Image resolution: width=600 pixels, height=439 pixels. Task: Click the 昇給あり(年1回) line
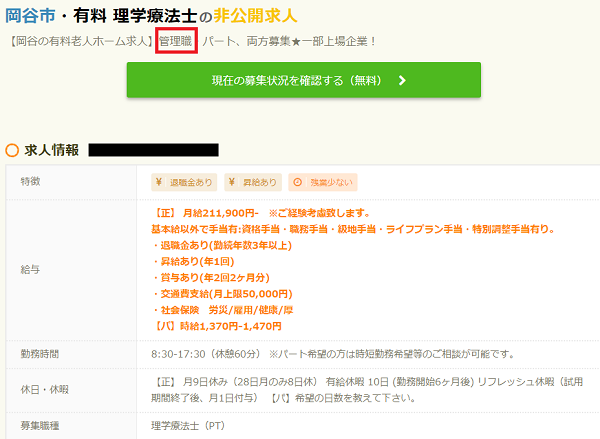193,261
